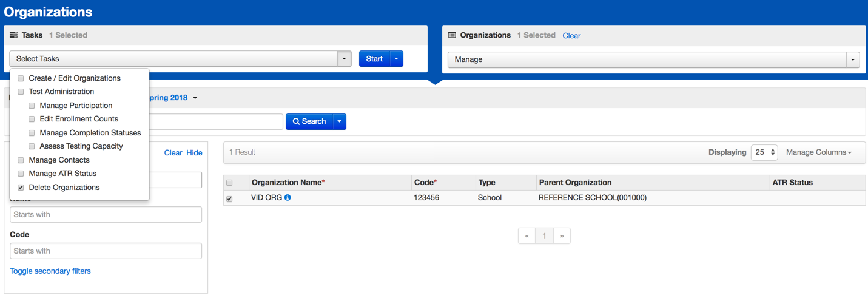Go to the previous results page arrow
This screenshot has height=298, width=868.
click(x=527, y=236)
